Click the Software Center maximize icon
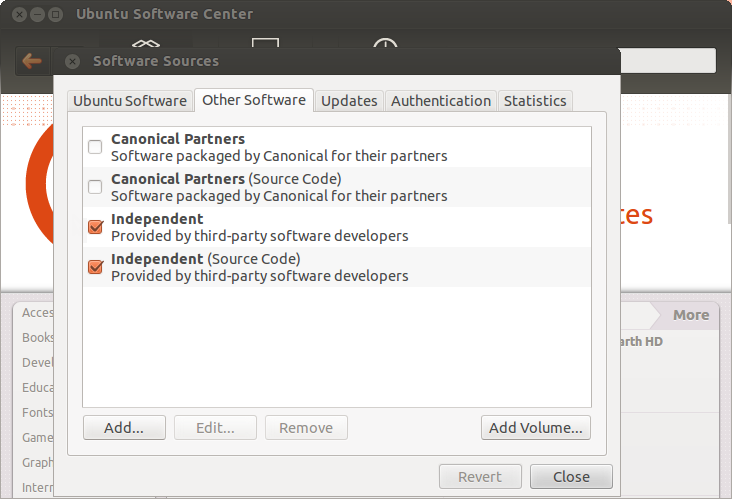Screen dimensions: 732x499 [55, 14]
